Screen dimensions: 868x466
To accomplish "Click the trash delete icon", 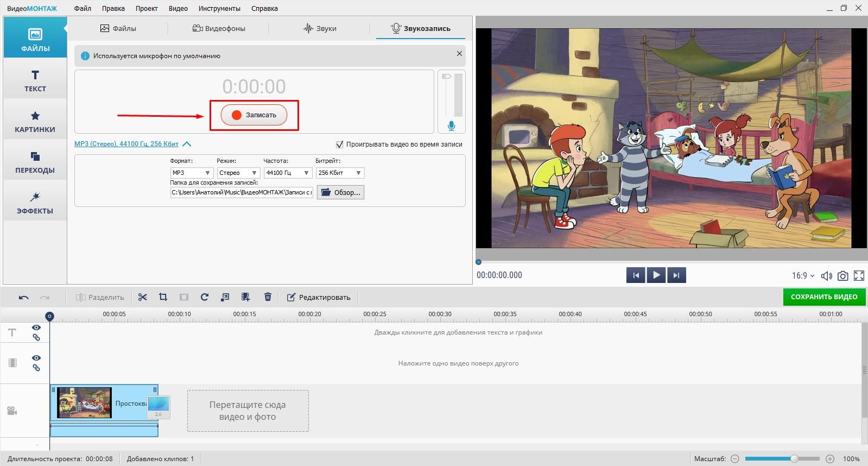I will (x=268, y=297).
